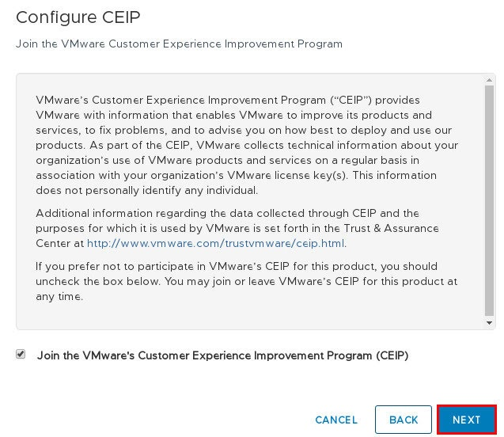Click '(CEIP)' at end of checkbox label
The height and width of the screenshot is (437, 504).
tap(392, 355)
